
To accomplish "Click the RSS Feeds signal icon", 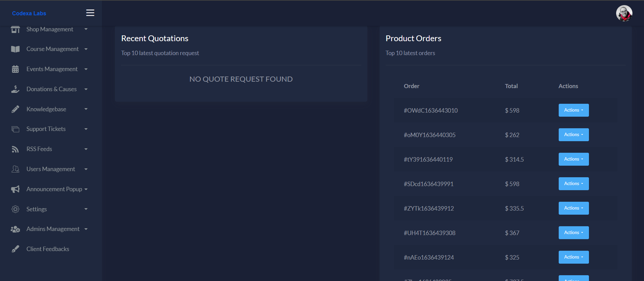I will (15, 149).
